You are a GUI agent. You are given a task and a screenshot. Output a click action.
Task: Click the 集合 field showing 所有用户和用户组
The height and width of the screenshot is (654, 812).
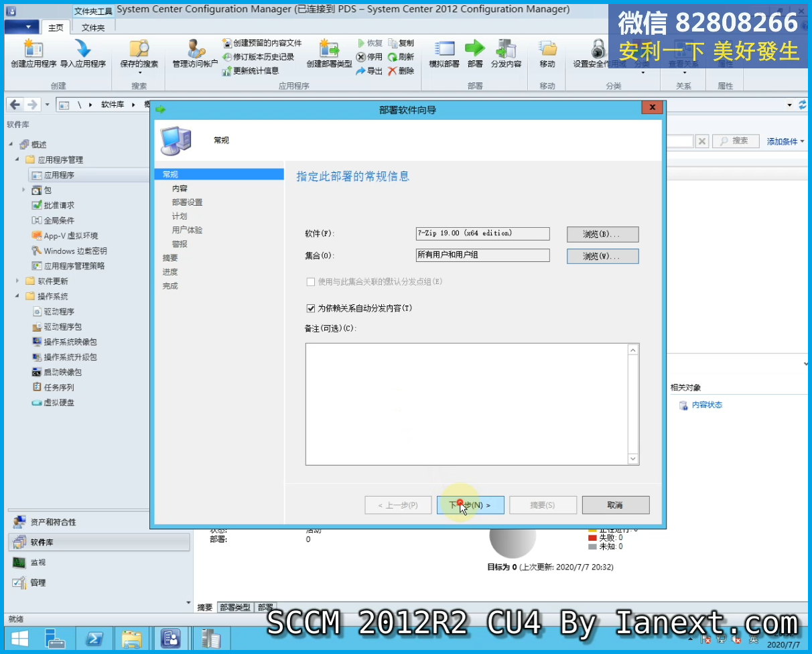[x=482, y=255]
